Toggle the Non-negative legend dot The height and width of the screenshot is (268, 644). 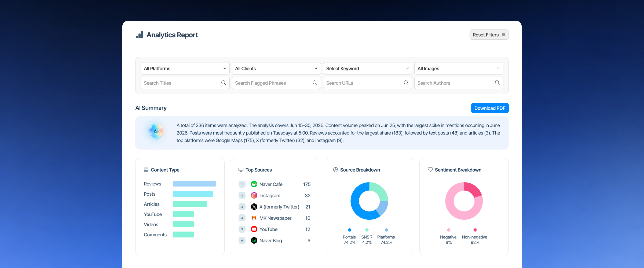tap(475, 230)
